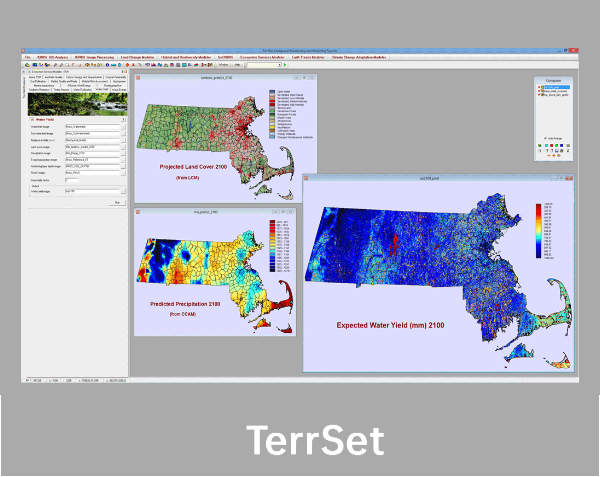Browse for the Sub-watershed image file

(123, 133)
